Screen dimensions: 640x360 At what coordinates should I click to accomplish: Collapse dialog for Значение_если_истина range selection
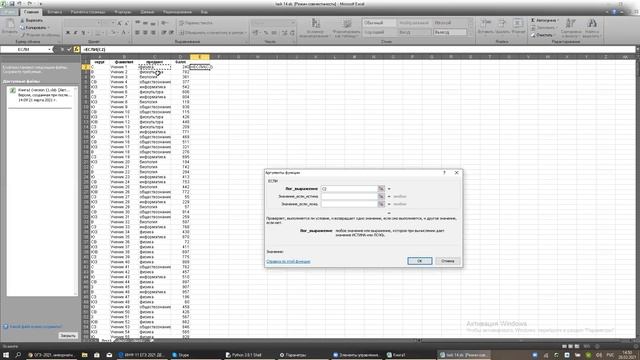point(381,196)
